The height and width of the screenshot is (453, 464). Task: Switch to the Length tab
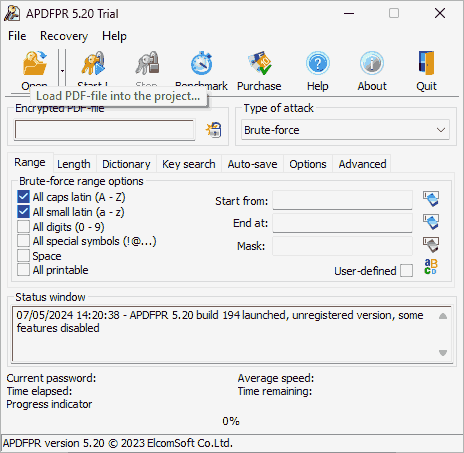[x=74, y=164]
